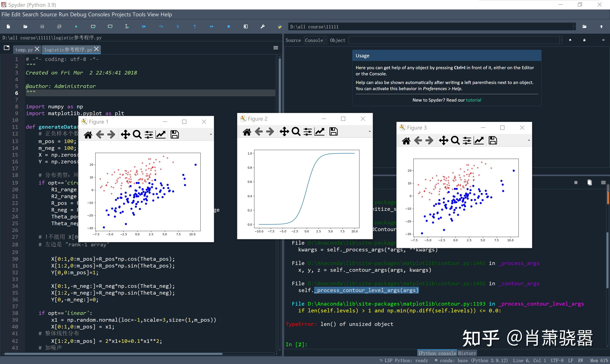
Task: Click the editor horizontal scrollbar
Action: [113, 354]
